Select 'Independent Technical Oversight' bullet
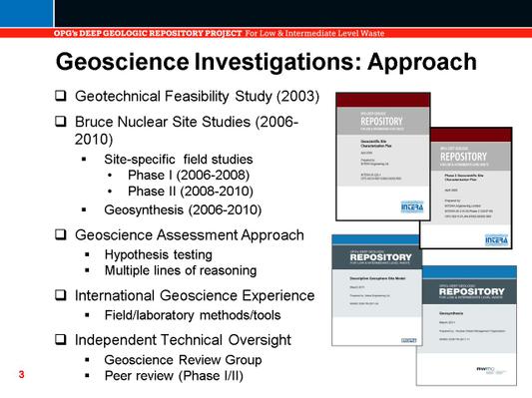The image size is (532, 398). coord(183,340)
